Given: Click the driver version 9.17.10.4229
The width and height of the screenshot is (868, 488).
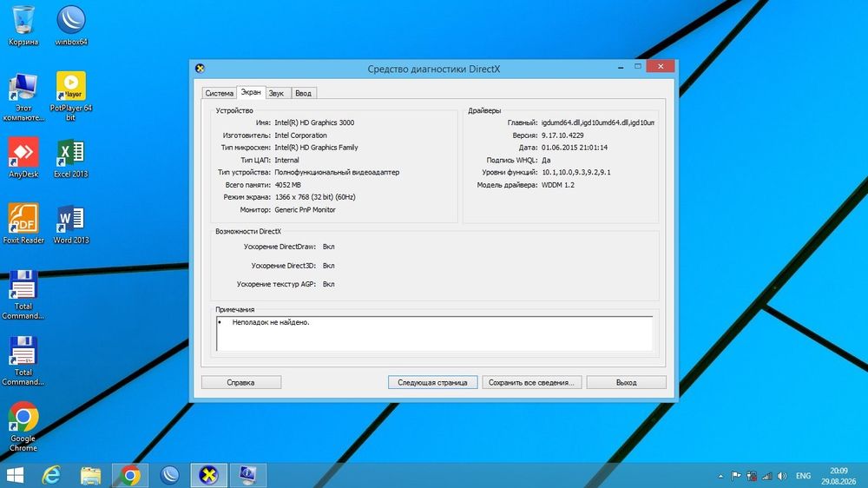Looking at the screenshot, I should 562,135.
